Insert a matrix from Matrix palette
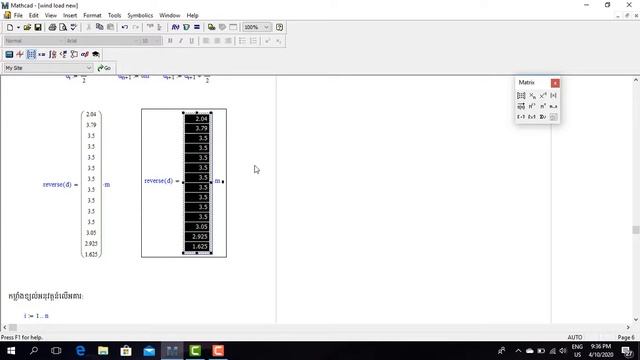Image resolution: width=640 pixels, height=360 pixels. click(x=521, y=96)
